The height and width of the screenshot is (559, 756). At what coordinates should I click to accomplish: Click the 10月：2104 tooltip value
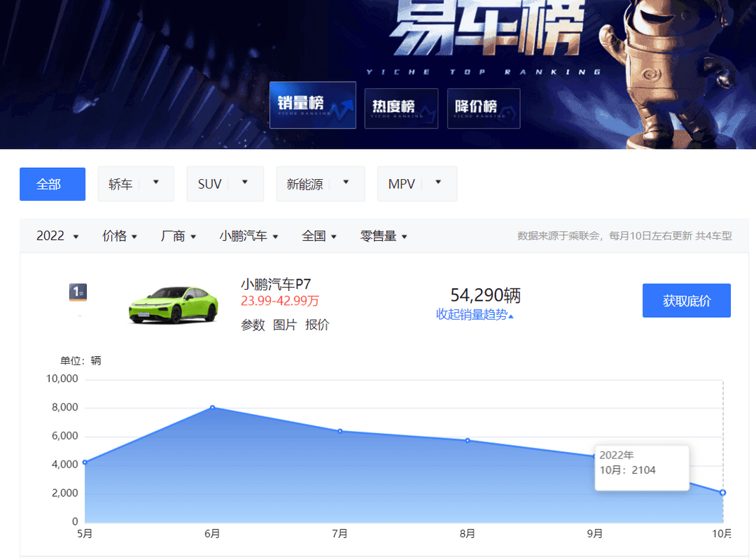click(x=628, y=470)
